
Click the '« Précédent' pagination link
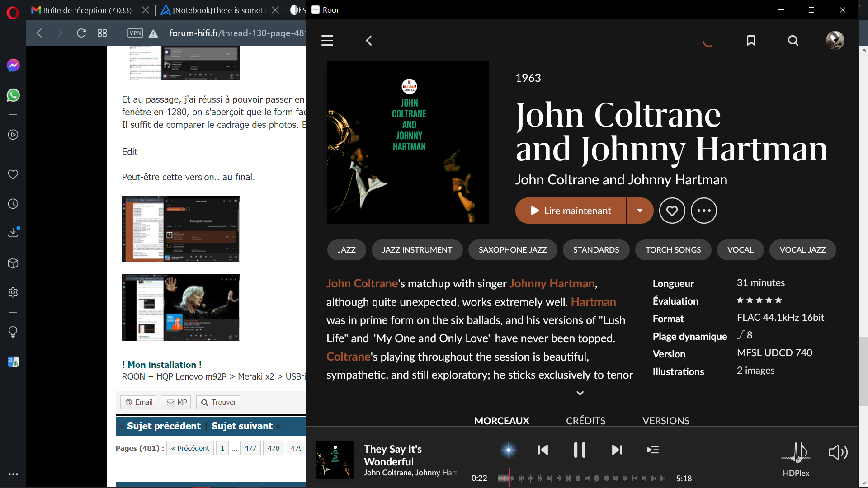[x=190, y=448]
